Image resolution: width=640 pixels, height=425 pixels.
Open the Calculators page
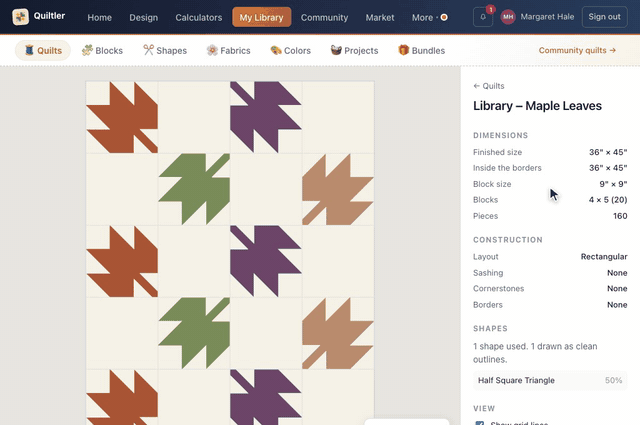(x=199, y=18)
